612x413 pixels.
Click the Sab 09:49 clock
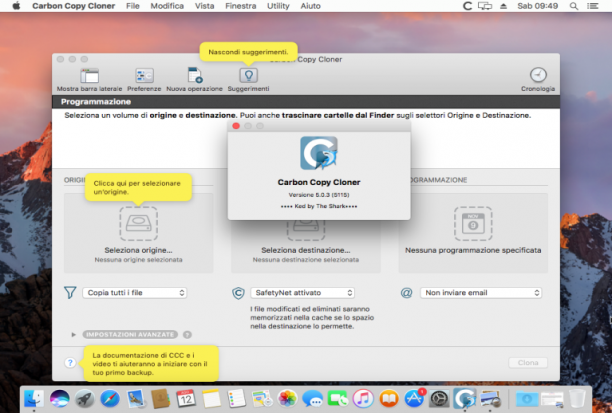[x=537, y=6]
